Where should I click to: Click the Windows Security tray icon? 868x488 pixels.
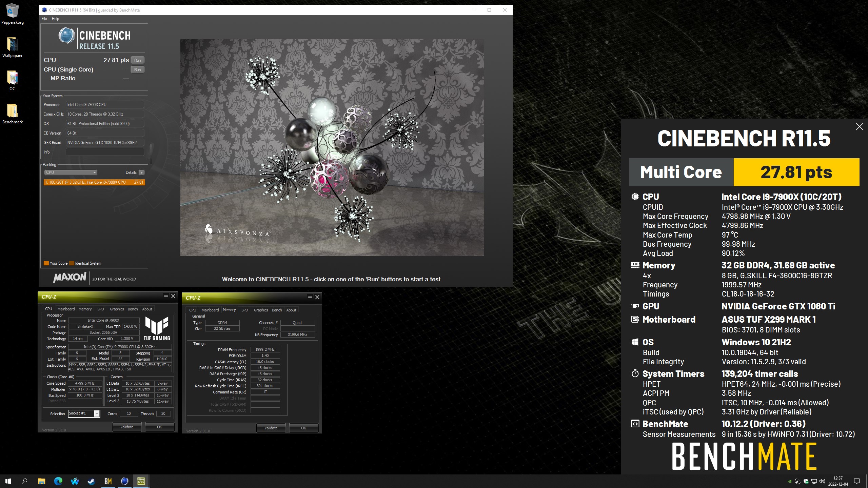[806, 481]
